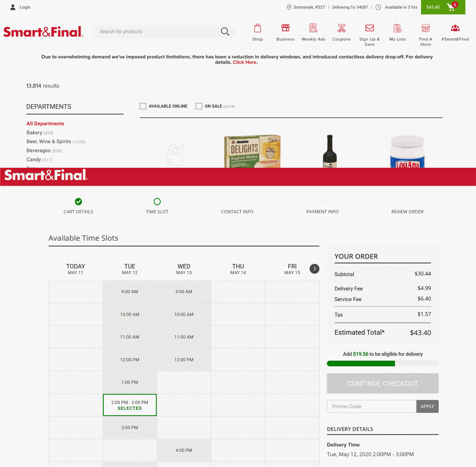Select the Payment Info step
Viewport: 476px width, 467px height.
[x=322, y=212]
